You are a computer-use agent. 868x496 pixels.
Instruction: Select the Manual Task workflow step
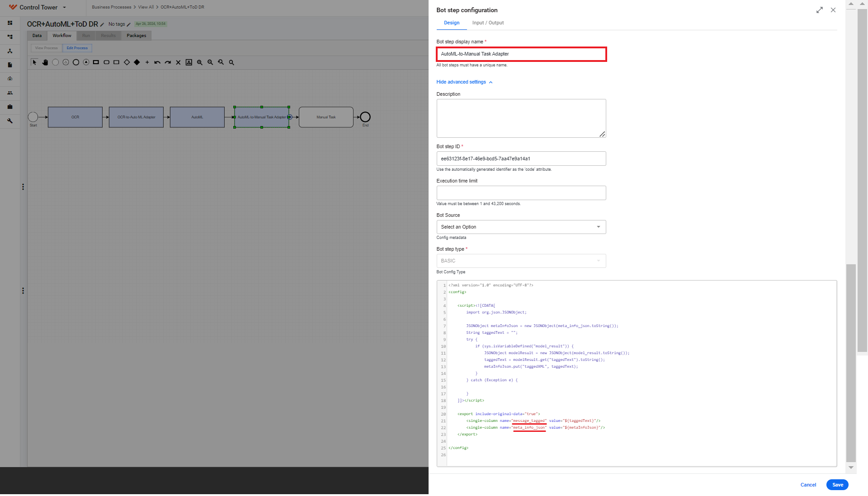(x=326, y=117)
